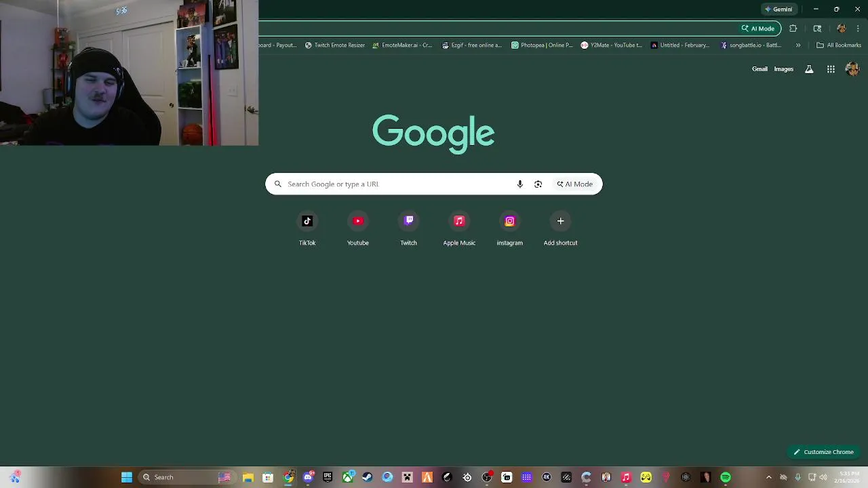Open Xbox app from the taskbar
This screenshot has width=868, height=488.
pyautogui.click(x=348, y=477)
